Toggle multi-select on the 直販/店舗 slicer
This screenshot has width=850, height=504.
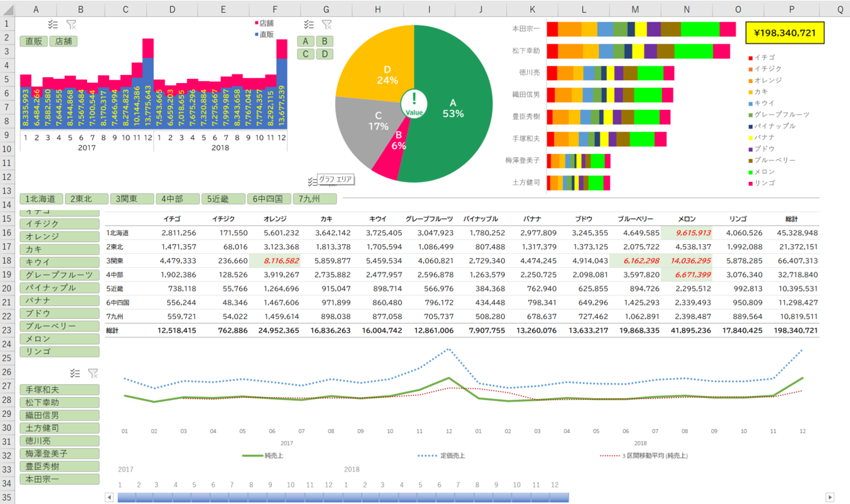(x=53, y=25)
